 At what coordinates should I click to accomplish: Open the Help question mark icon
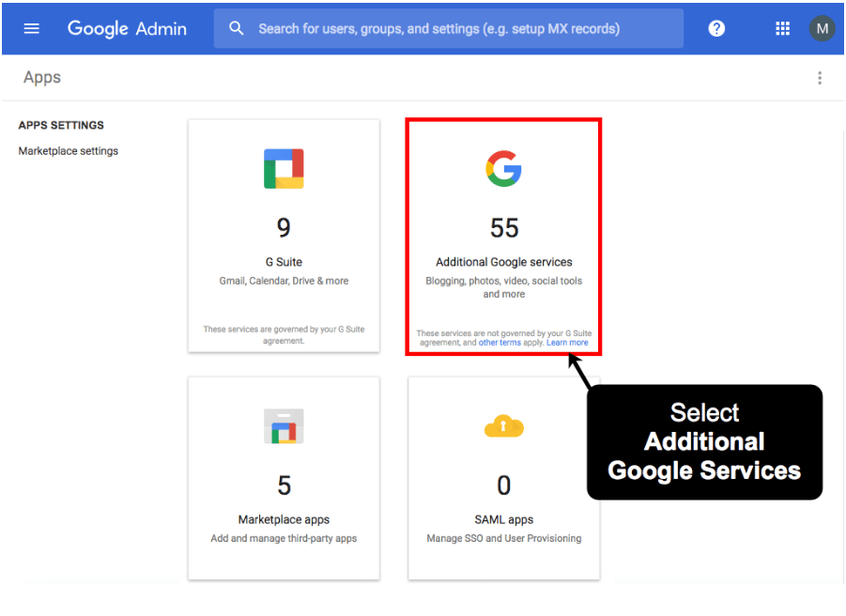(716, 28)
